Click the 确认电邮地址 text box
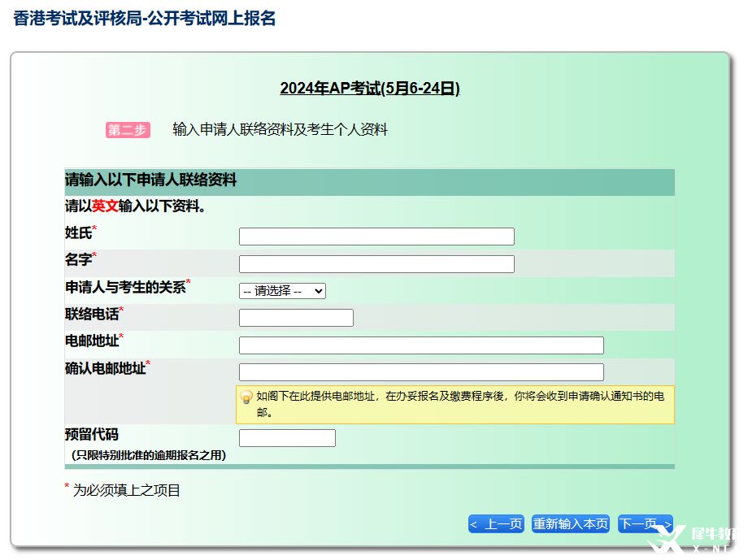The image size is (748, 560). (420, 371)
